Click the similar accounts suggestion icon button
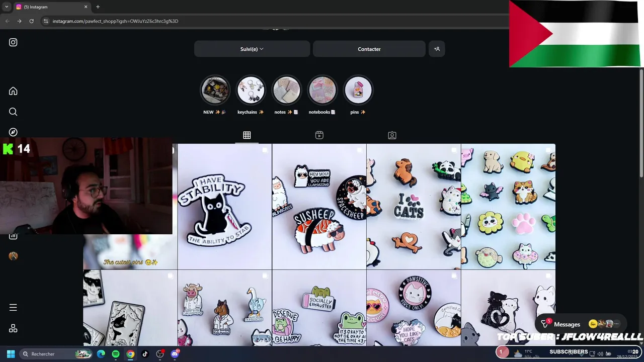 click(x=437, y=49)
